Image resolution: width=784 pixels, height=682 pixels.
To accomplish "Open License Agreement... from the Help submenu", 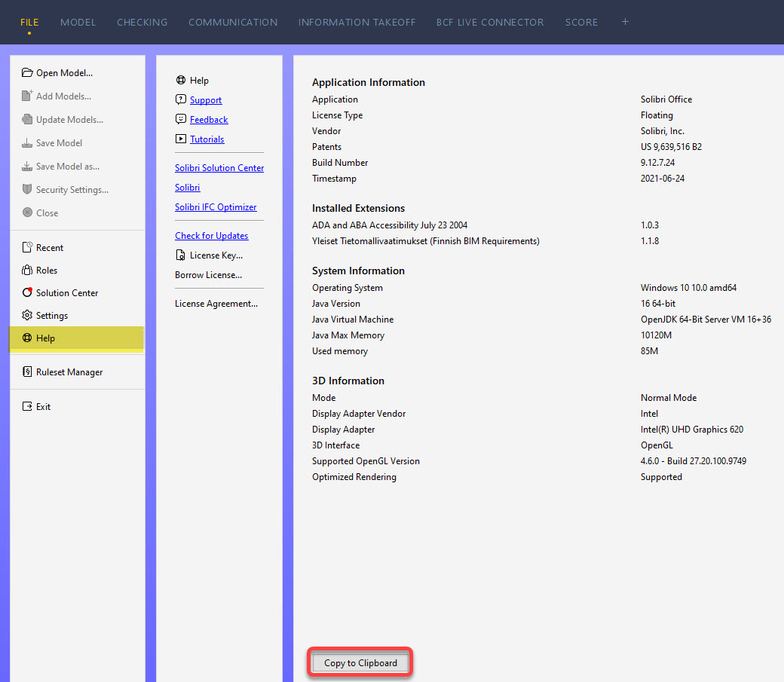I will (216, 304).
